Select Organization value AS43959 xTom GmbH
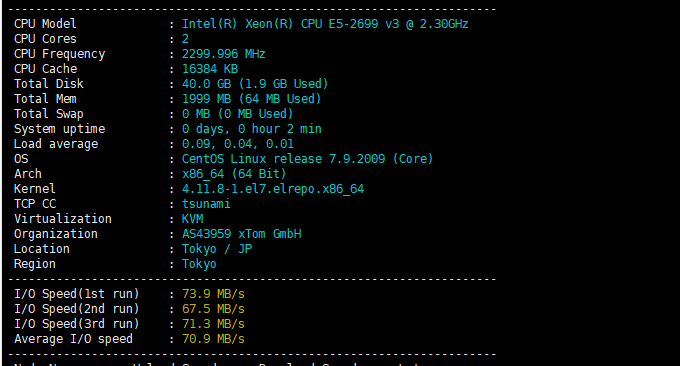The height and width of the screenshot is (366, 680). [x=242, y=234]
